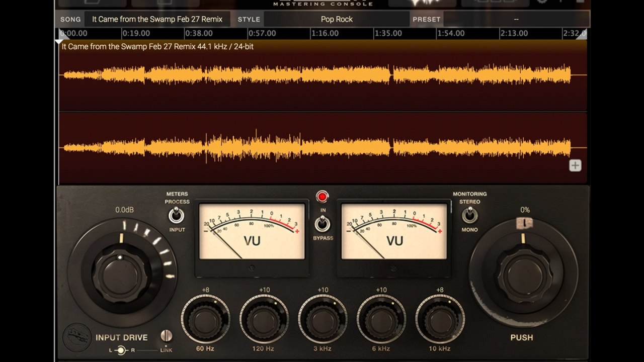Click the 3 kHz EQ knob

(323, 319)
